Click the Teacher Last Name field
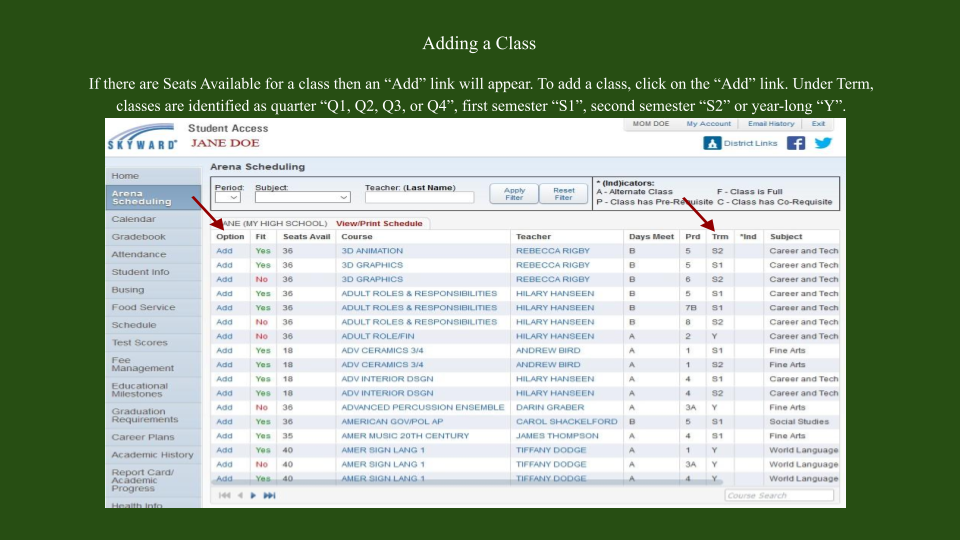Viewport: 960px width, 540px height. pyautogui.click(x=420, y=198)
